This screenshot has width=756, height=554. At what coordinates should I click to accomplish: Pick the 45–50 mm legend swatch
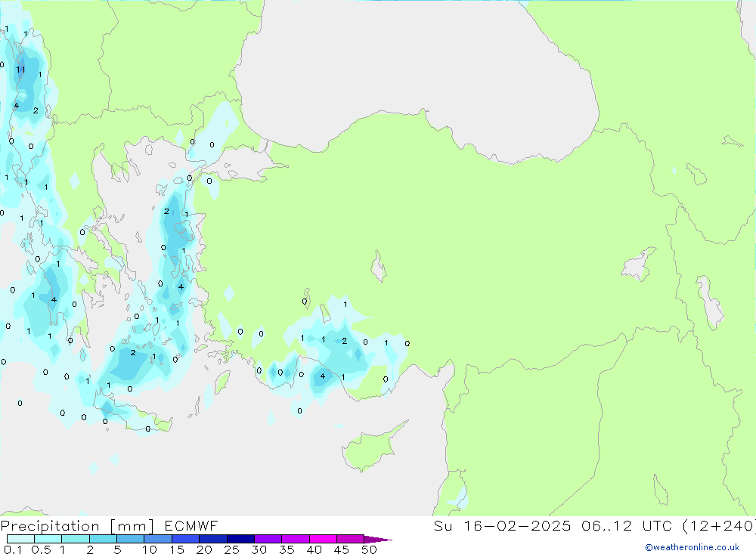351,539
